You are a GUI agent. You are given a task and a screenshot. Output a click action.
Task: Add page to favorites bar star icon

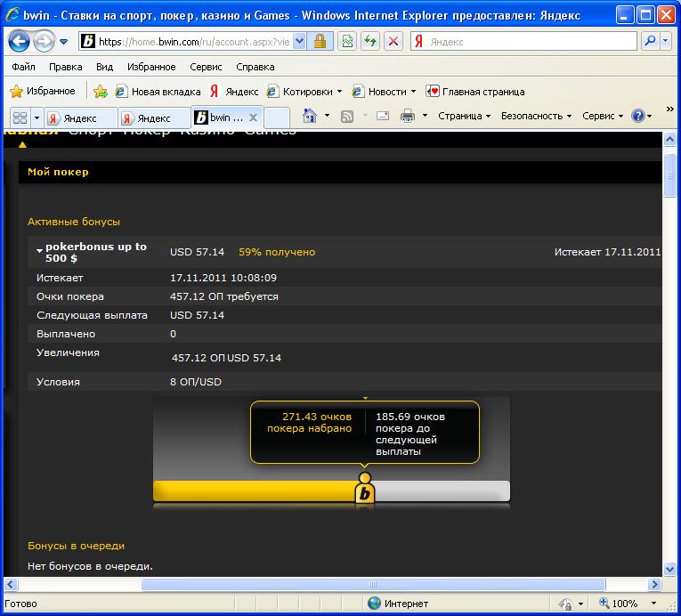coord(101,91)
